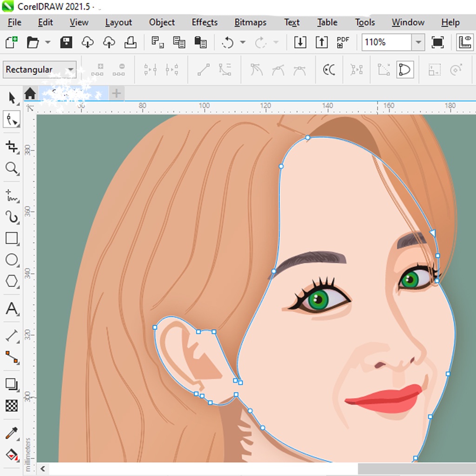
Task: Add a new document tab with the plus button
Action: click(x=116, y=93)
